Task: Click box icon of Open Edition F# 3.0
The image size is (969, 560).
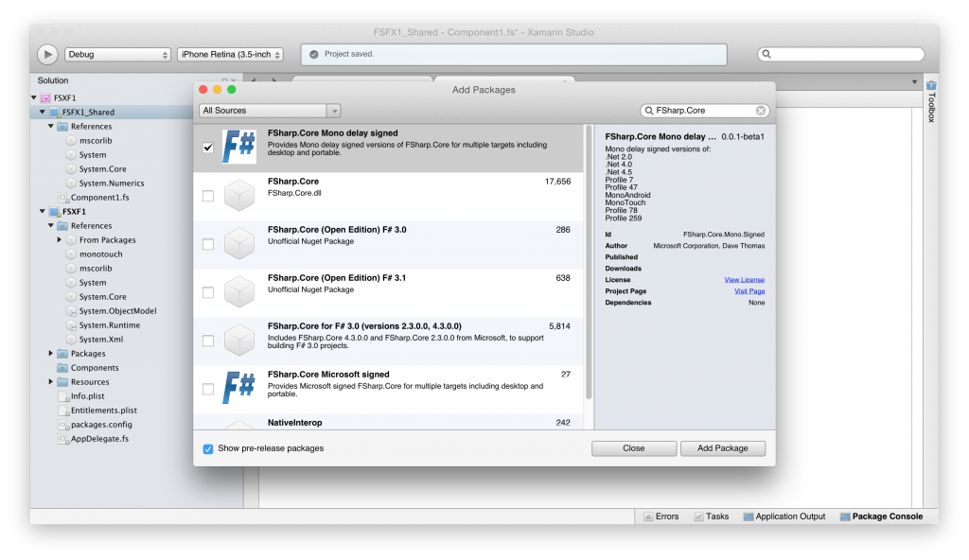Action: [x=239, y=243]
